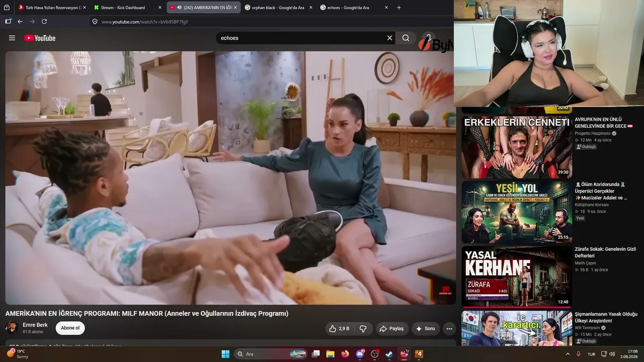
Task: Open the volume speaker tray icon
Action: pyautogui.click(x=613, y=354)
